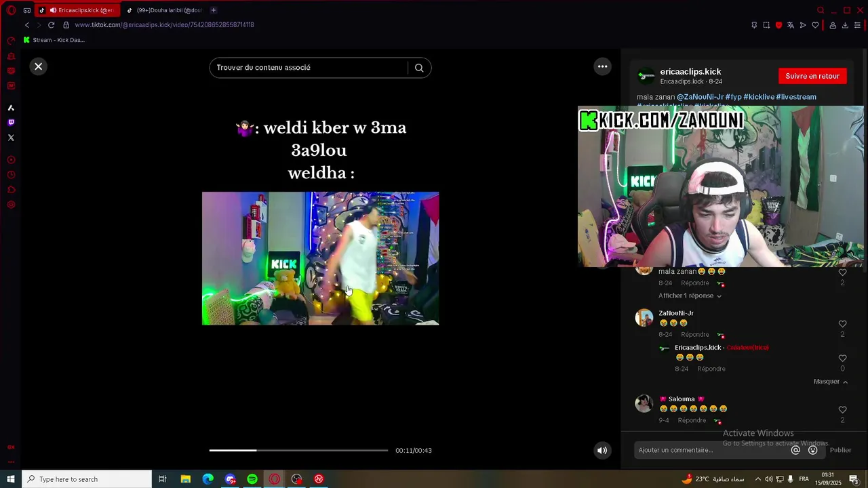Open the emoji picker in comment box

pyautogui.click(x=813, y=450)
